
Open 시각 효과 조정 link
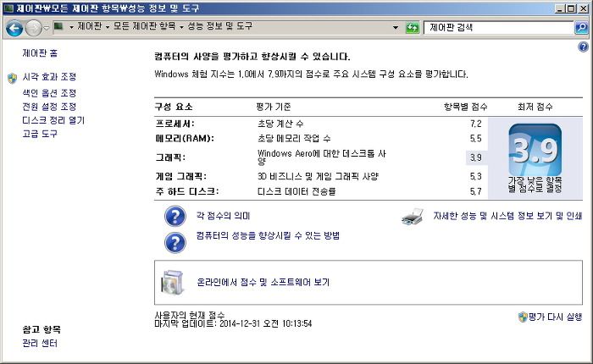coord(49,77)
